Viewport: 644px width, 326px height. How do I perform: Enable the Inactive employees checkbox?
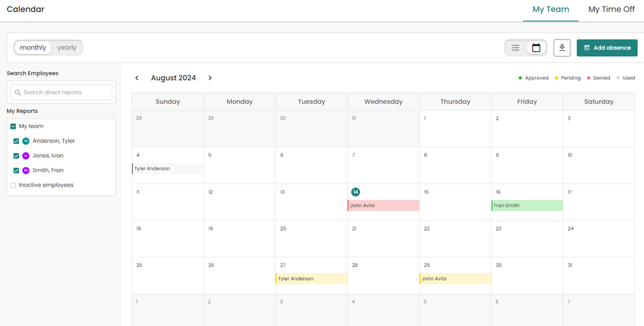tap(13, 185)
